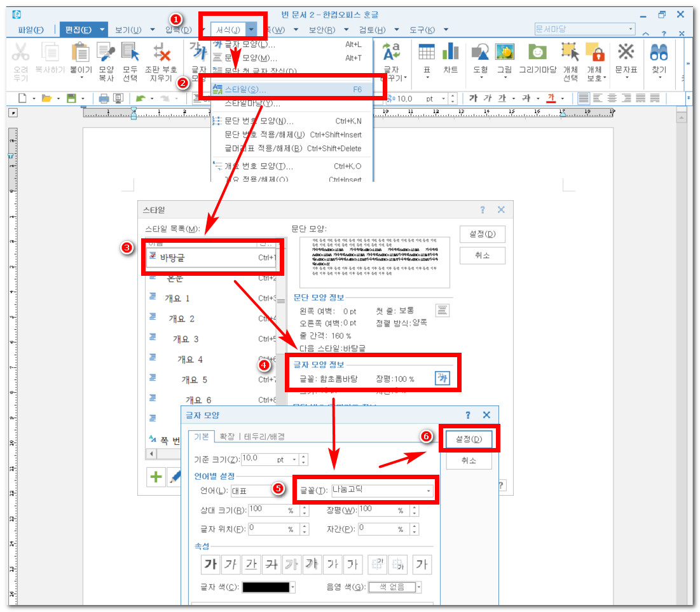Click 취소 in the 글자 모양 dialog
700x612 pixels.
pos(469,460)
